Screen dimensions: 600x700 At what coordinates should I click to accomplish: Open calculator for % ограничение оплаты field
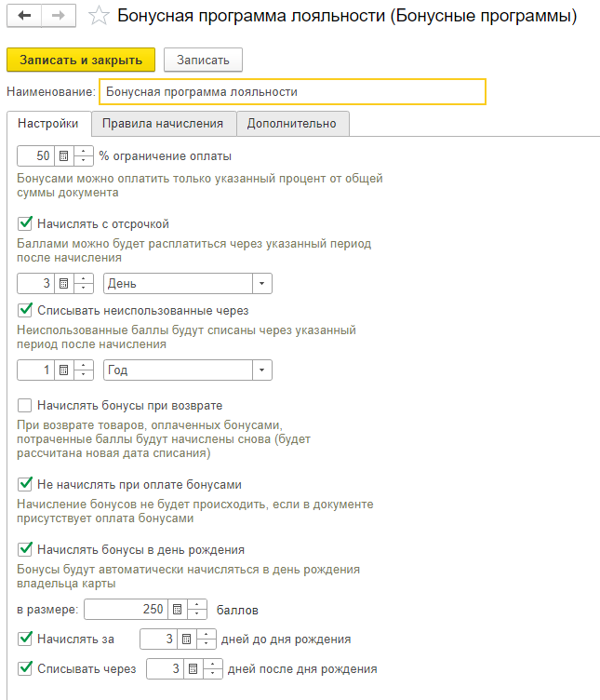coord(64,156)
